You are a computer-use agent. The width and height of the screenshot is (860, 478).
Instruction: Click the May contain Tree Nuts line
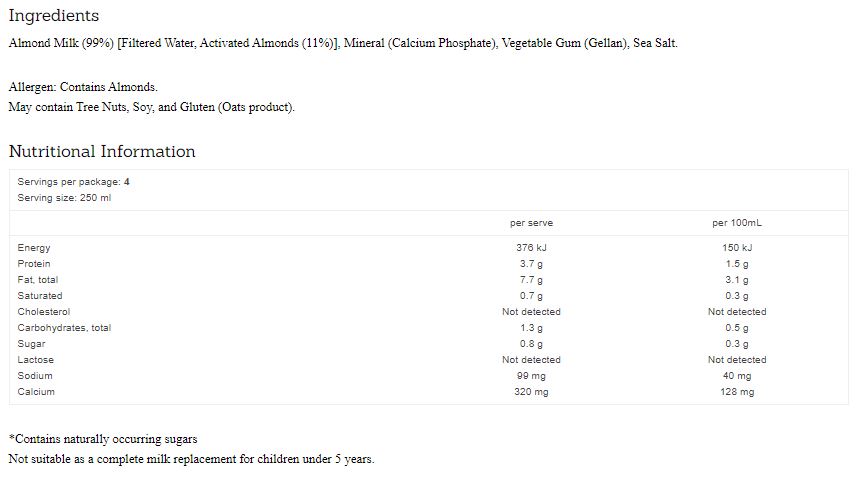[x=151, y=107]
